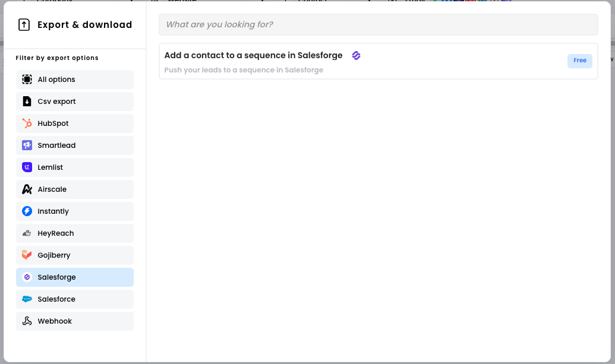Select the Salesforce filter label
Screen dimensions: 615x364
pos(56,299)
